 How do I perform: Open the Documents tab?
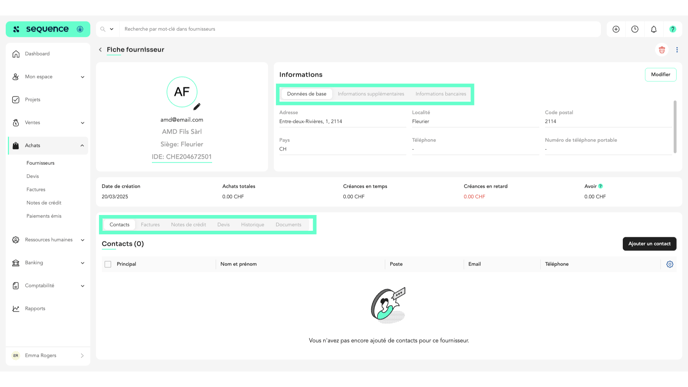pyautogui.click(x=288, y=225)
